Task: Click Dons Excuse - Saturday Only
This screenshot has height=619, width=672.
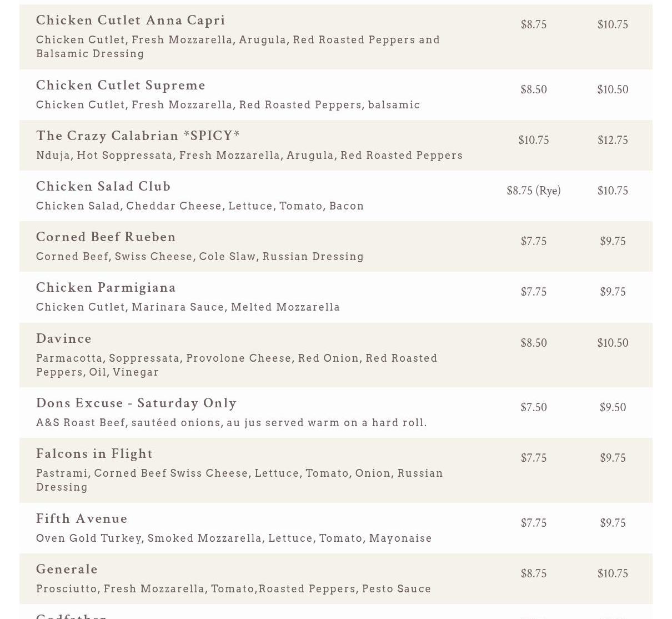Action: click(x=137, y=403)
